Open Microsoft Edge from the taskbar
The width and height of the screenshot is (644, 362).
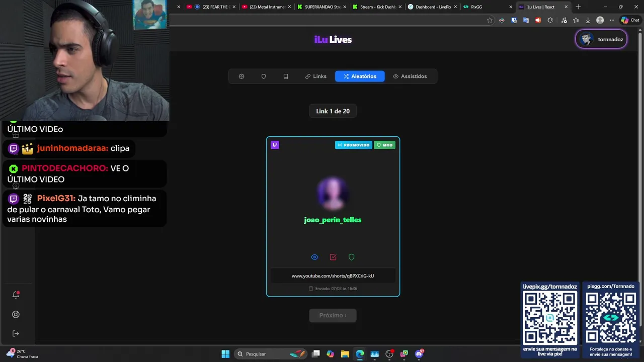tap(360, 354)
